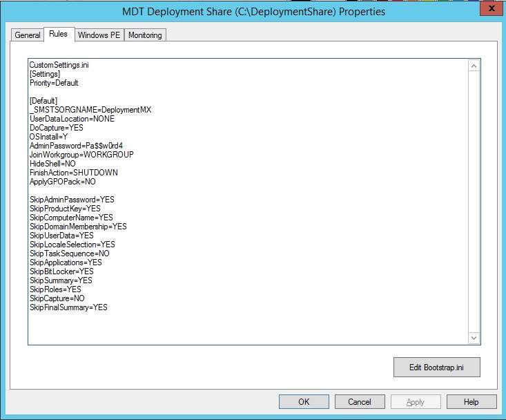Go to the Monitoring tab

coord(145,35)
